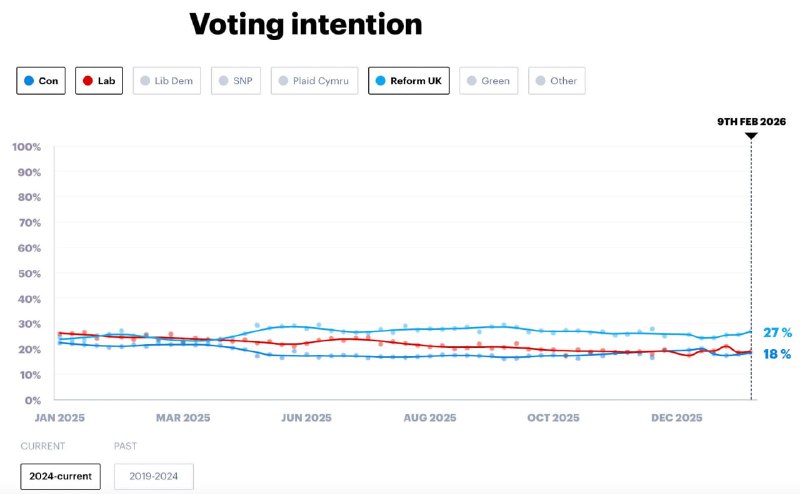Show the Plaid Cymru line
800x494 pixels.
click(314, 80)
